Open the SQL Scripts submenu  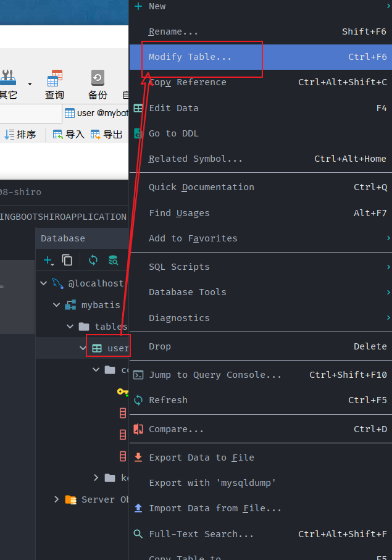point(179,267)
